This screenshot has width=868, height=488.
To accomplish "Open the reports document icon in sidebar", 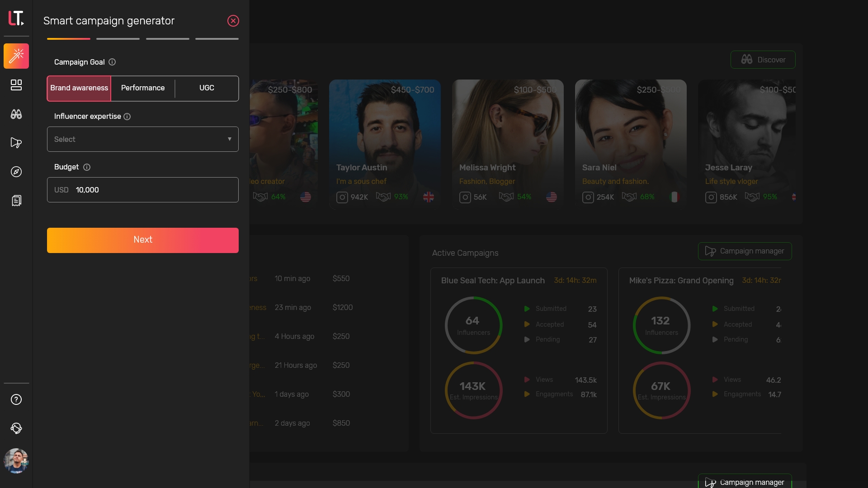I will pos(16,201).
